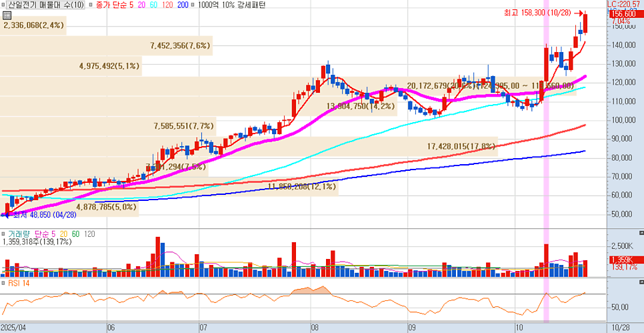Click the 최저 48,850 (04/28) low marker
Viewport: 644px width, 333px height.
pyautogui.click(x=40, y=214)
